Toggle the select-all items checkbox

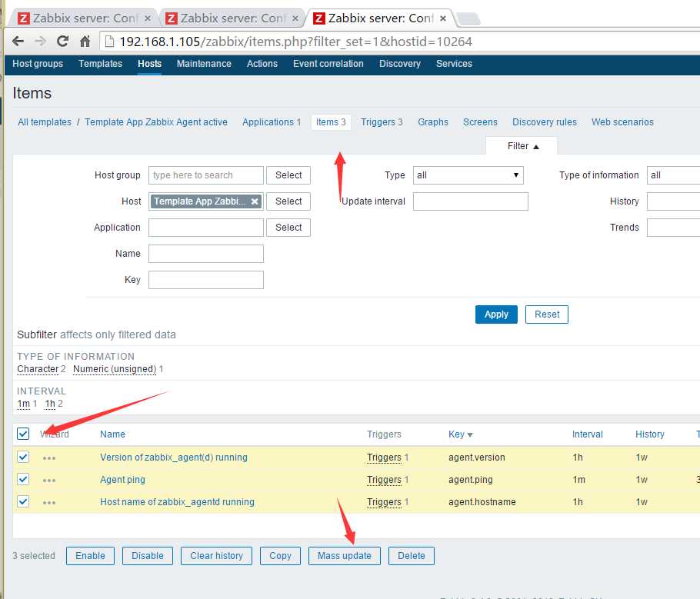tap(23, 434)
